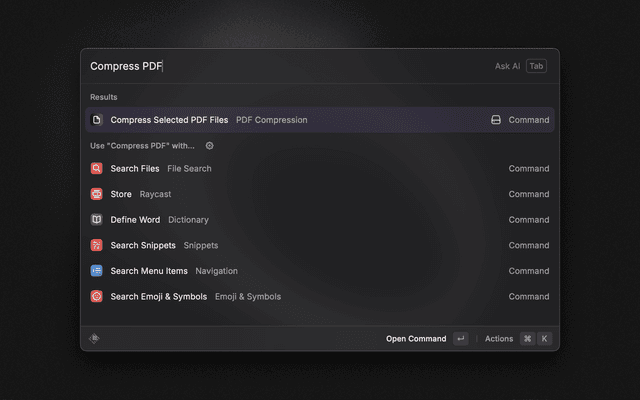Select the Compress Selected PDF Files result

tap(300, 120)
